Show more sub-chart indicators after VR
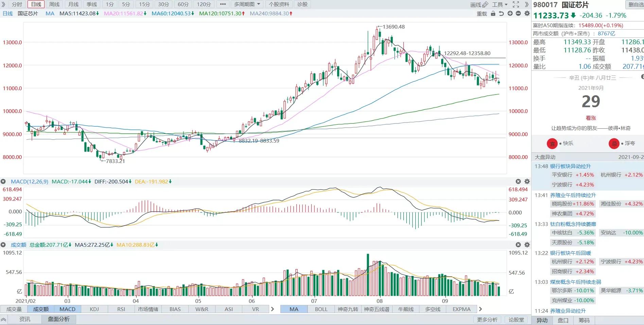 click(x=272, y=309)
